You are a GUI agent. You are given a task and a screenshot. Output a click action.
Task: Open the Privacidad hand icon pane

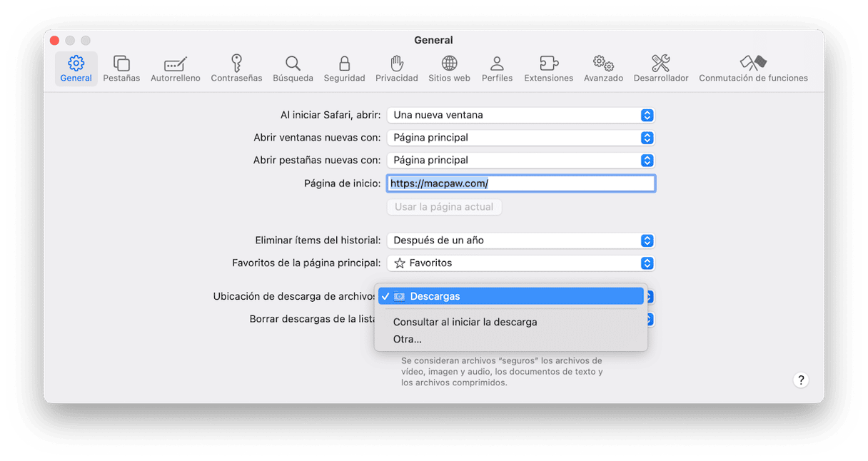coord(397,69)
